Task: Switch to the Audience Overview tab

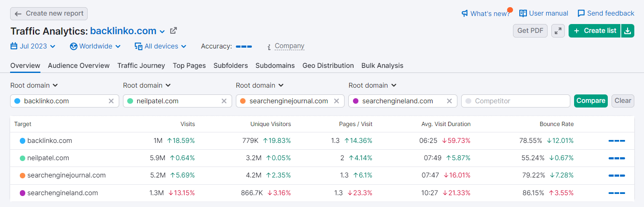Action: click(x=79, y=66)
